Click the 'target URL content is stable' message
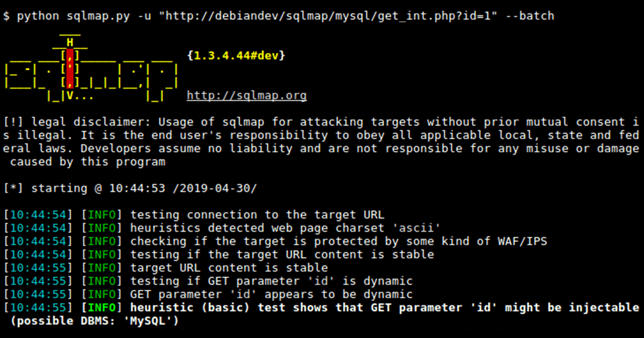 point(229,268)
